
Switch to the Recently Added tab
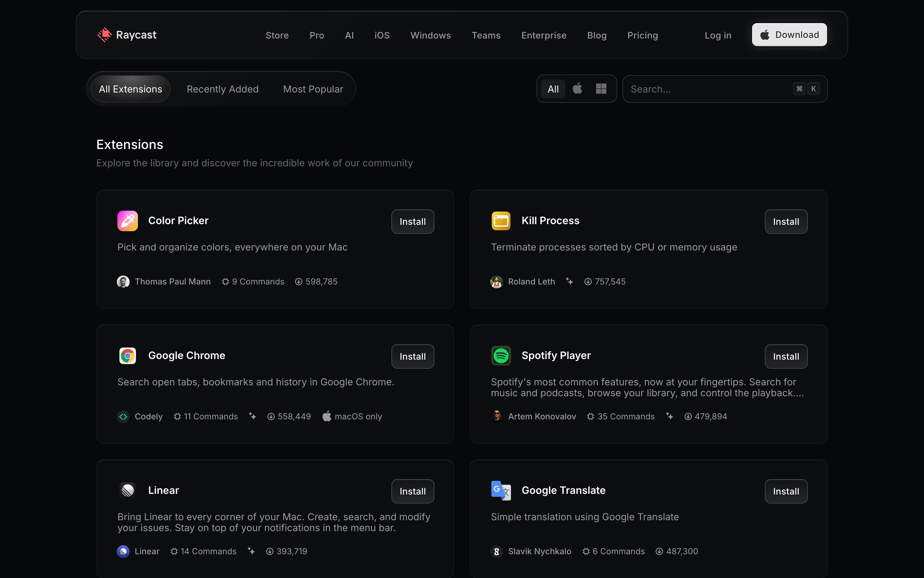(223, 89)
